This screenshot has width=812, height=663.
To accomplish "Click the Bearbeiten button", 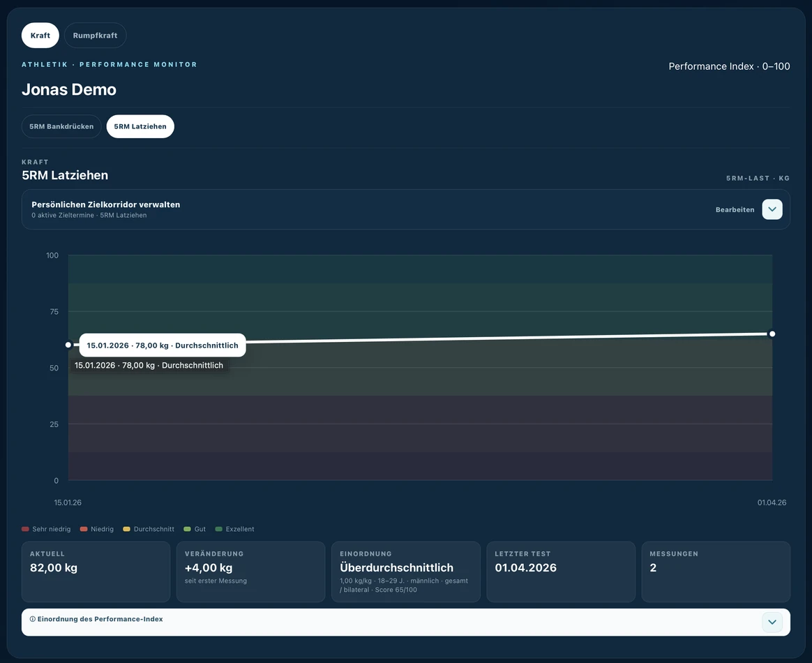I will (x=735, y=210).
